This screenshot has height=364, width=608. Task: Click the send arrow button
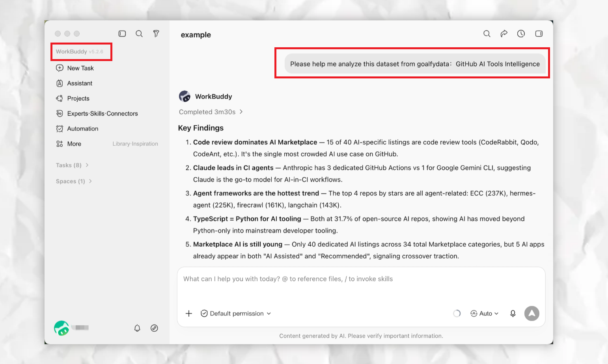(x=532, y=314)
